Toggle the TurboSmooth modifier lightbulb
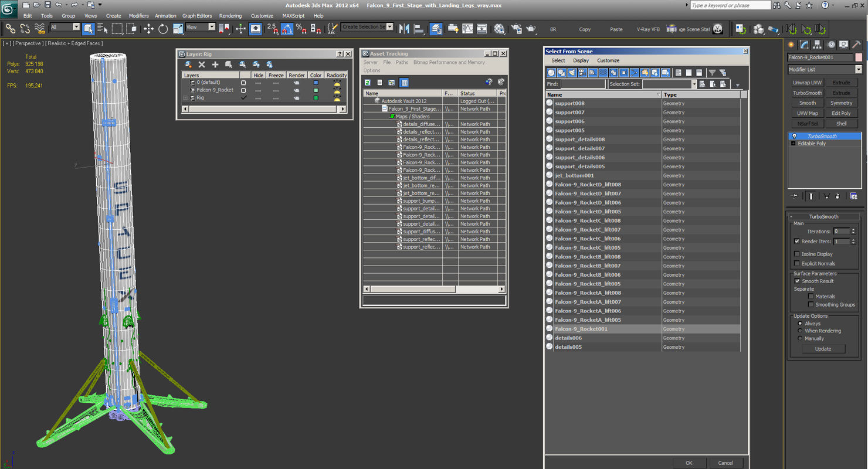This screenshot has height=469, width=868. point(794,136)
